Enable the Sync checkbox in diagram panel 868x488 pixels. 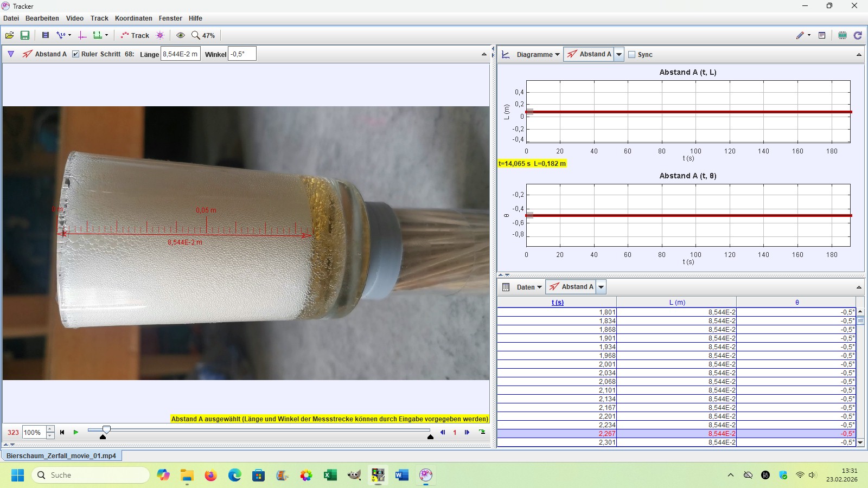tap(632, 54)
